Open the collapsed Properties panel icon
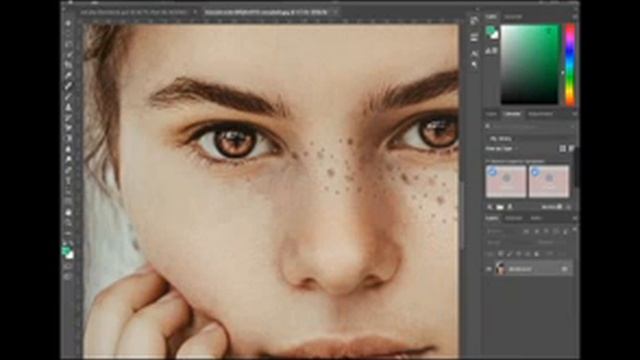Viewport: 640px width, 360px height. pos(474,38)
